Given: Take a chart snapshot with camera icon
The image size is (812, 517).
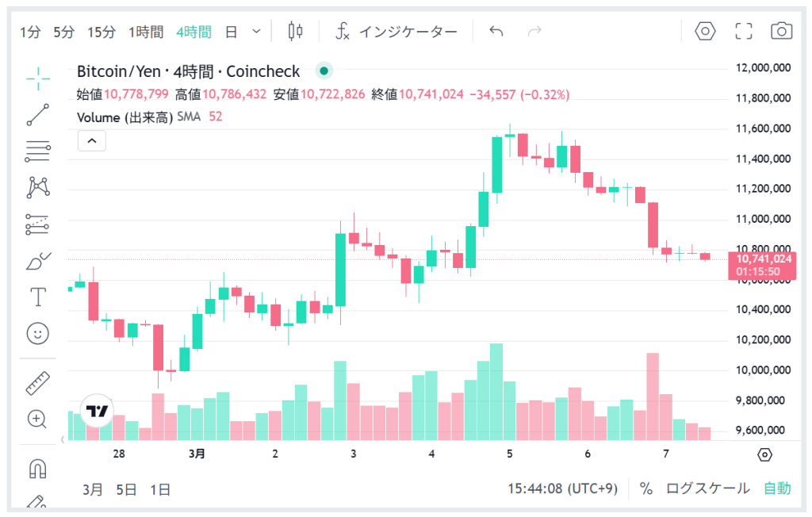Looking at the screenshot, I should click(x=782, y=32).
